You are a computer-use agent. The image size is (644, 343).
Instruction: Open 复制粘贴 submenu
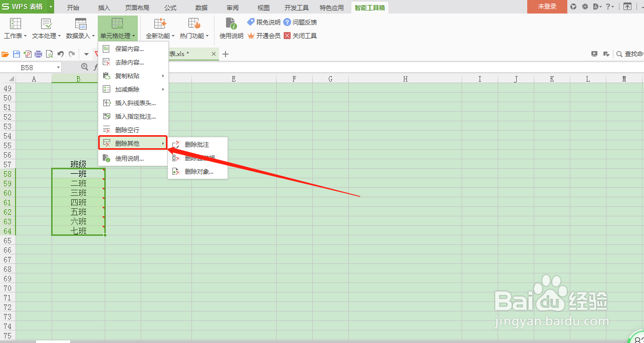(133, 76)
